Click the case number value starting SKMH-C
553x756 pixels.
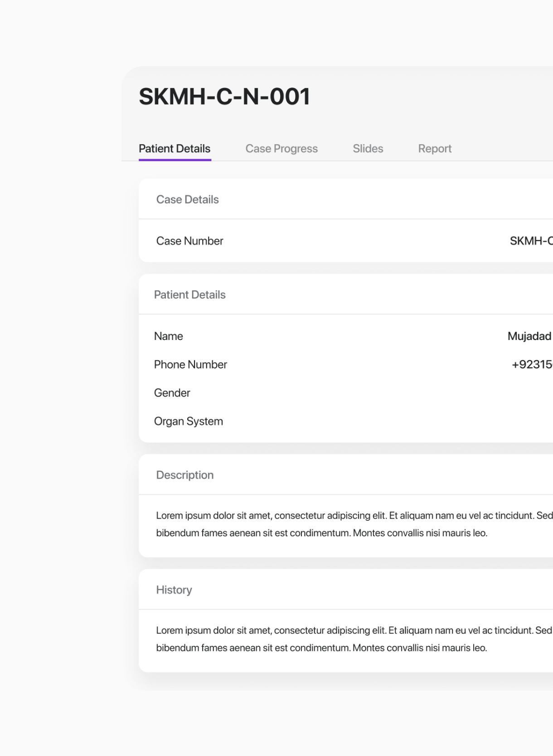[x=531, y=241]
